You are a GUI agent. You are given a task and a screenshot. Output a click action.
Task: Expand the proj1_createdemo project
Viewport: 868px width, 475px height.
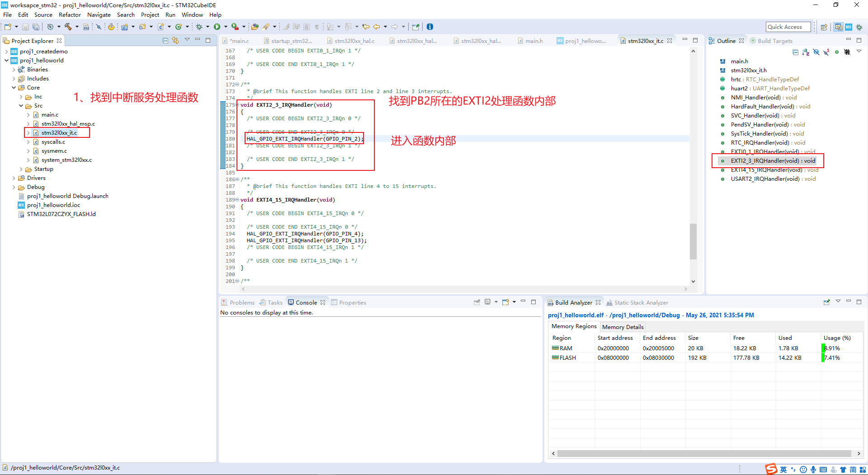(x=6, y=52)
